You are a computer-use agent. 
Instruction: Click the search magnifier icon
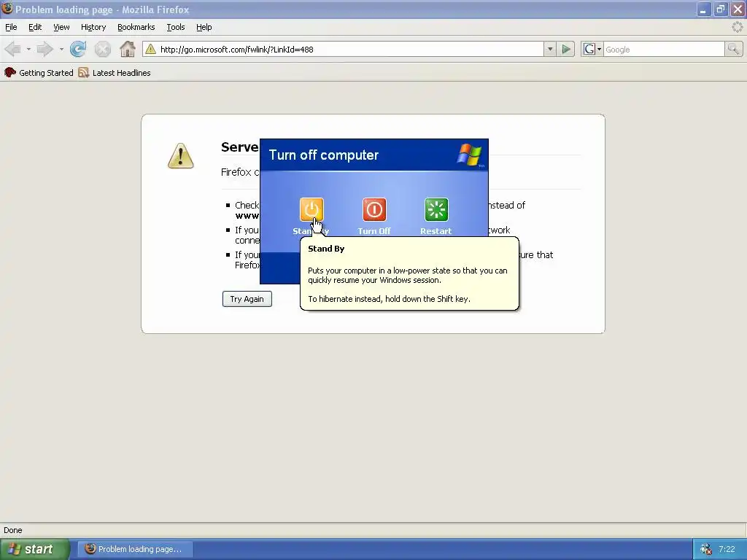733,49
